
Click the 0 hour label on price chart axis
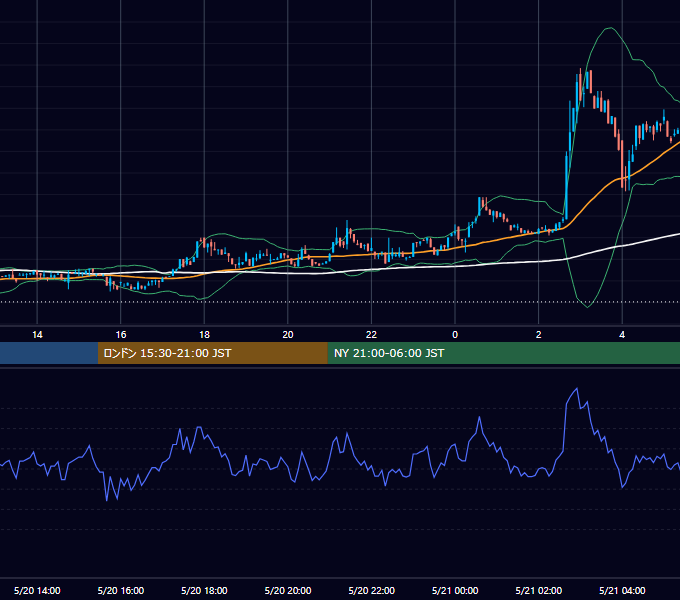point(455,335)
